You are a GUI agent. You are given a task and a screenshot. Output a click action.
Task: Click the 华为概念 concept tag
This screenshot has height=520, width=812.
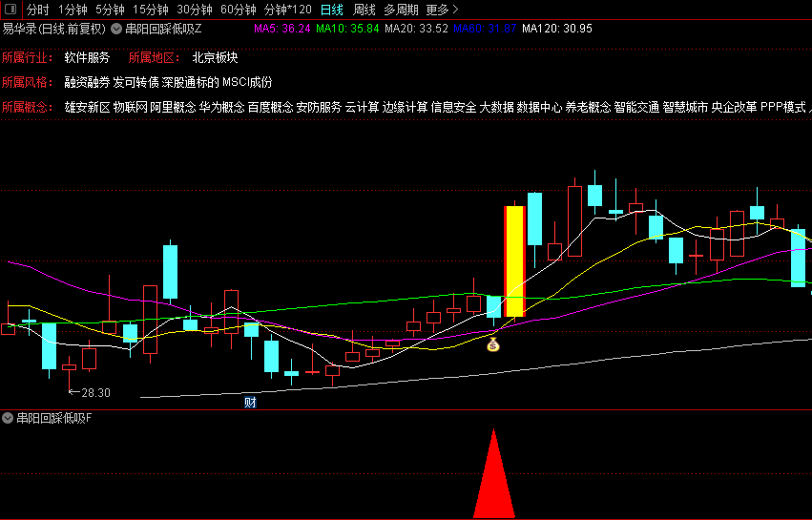[221, 107]
